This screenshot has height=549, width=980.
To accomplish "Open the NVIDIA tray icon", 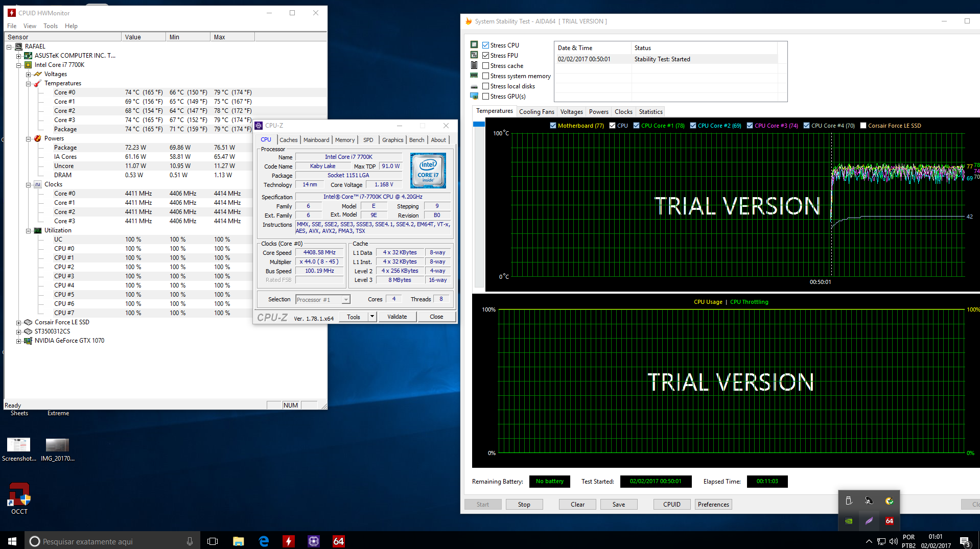I will (849, 521).
